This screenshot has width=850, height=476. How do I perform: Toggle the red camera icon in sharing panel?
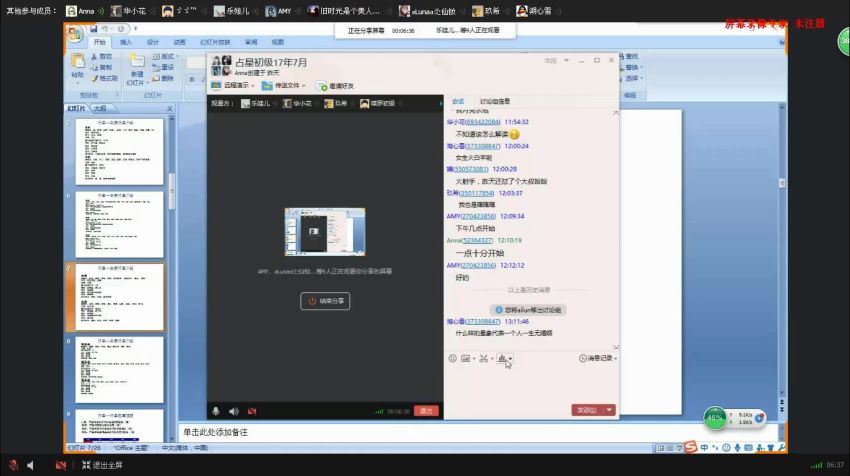[252, 411]
